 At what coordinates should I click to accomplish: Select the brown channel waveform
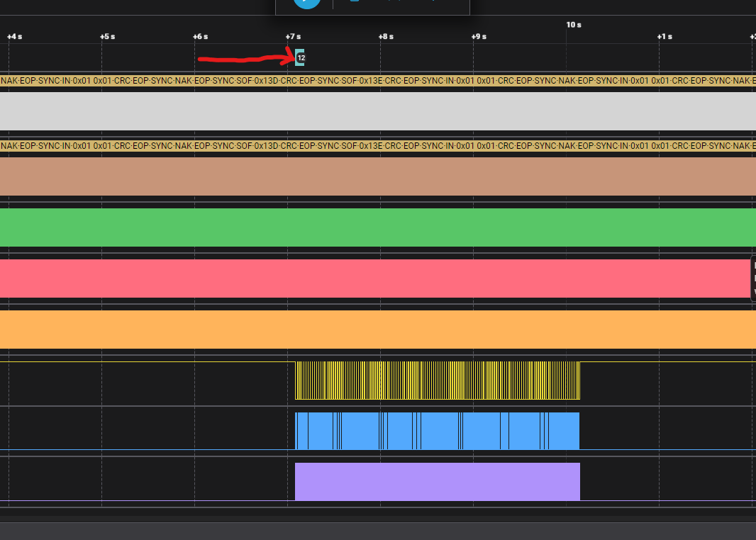pyautogui.click(x=377, y=176)
